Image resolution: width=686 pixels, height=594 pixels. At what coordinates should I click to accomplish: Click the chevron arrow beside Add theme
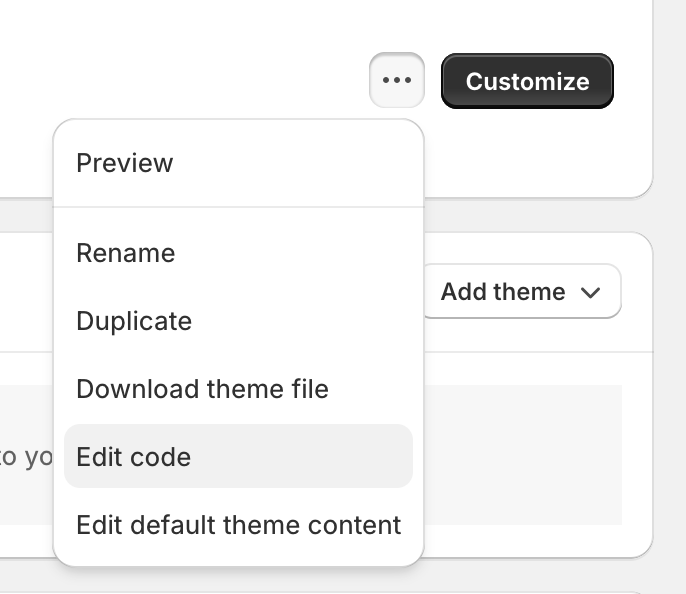(590, 292)
